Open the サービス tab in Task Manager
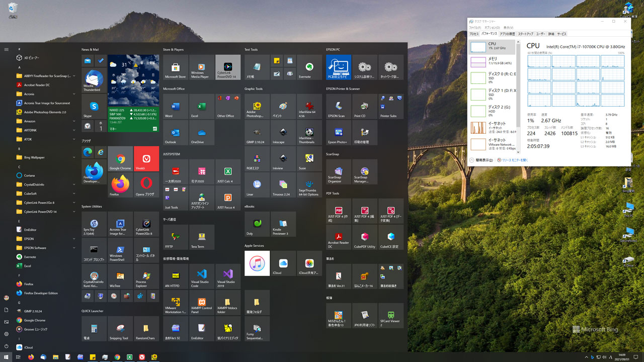This screenshot has height=362, width=644. point(561,34)
